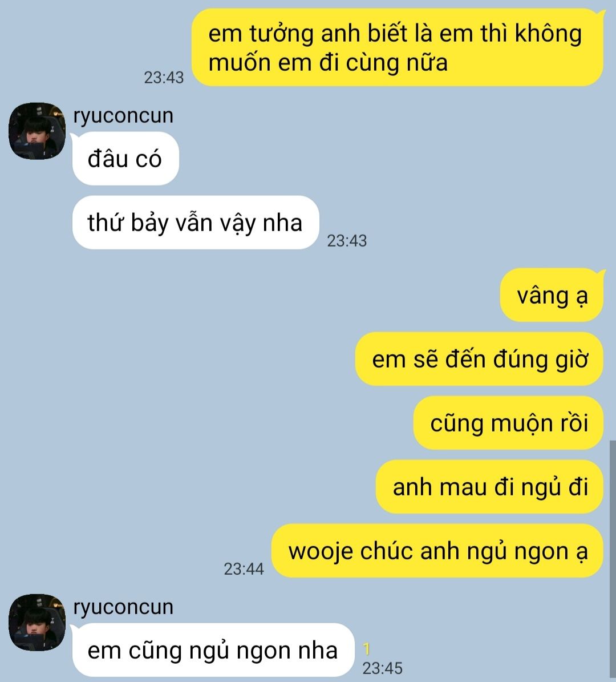
Task: Tap the 23:43 timestamp beside 'thứ bảy' message
Action: (347, 240)
